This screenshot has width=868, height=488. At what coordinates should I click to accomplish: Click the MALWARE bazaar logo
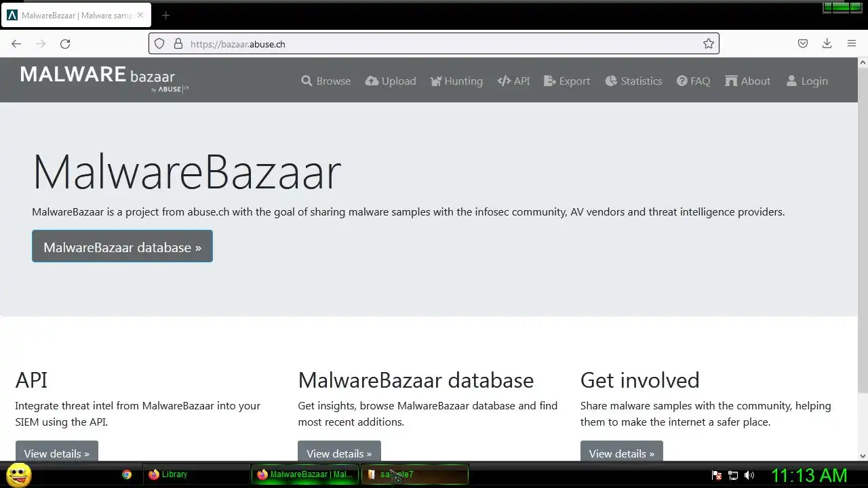pyautogui.click(x=104, y=79)
